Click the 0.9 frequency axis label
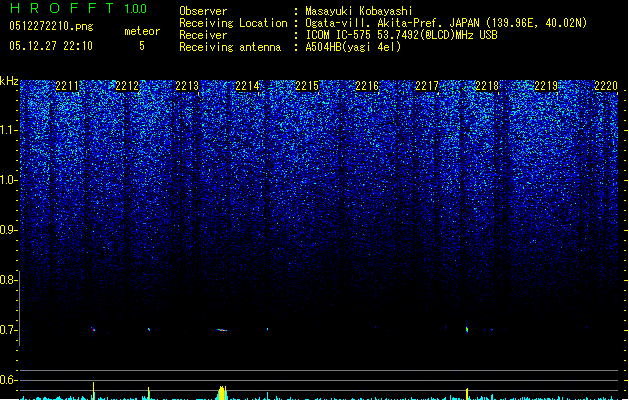 click(8, 230)
